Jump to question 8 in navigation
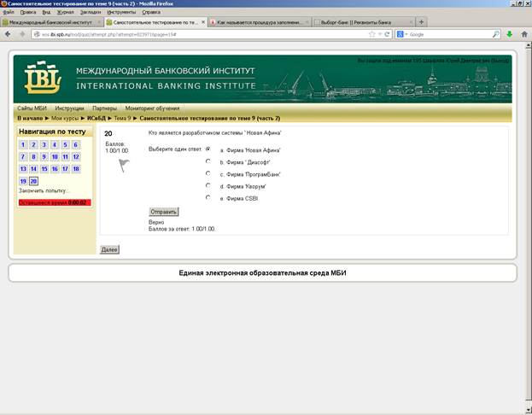 (x=33, y=157)
